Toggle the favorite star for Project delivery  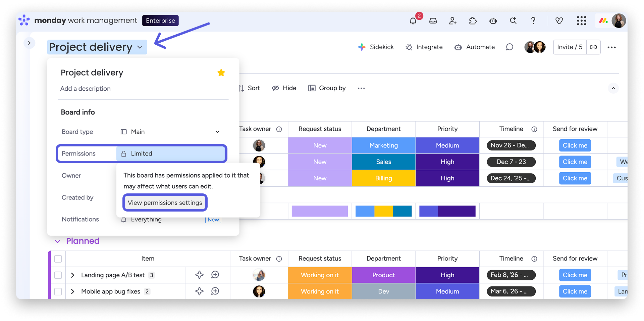click(x=221, y=73)
